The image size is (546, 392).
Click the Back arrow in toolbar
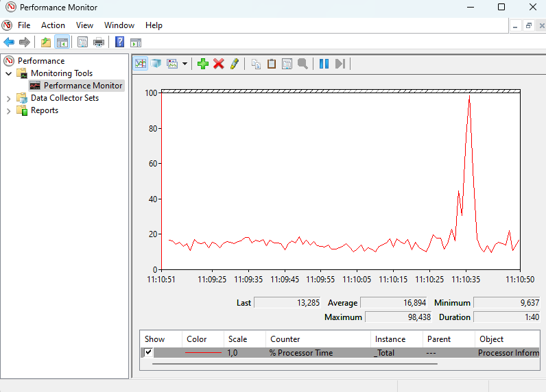[9, 42]
